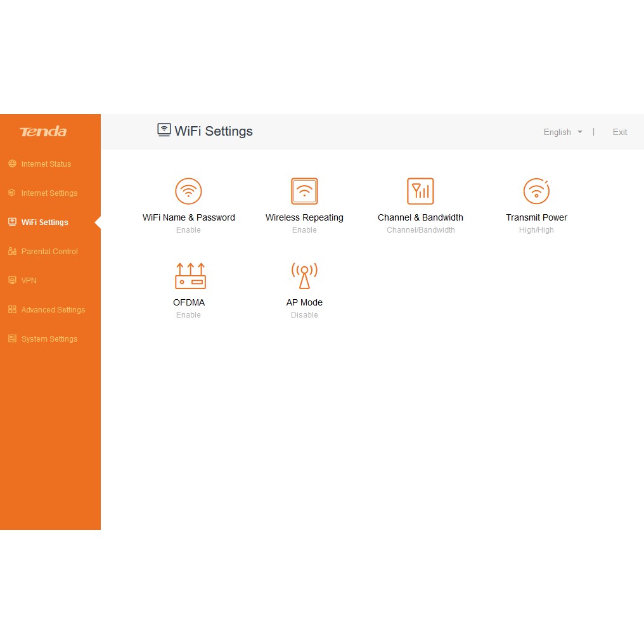Open Advanced Settings in sidebar
The image size is (644, 644).
(x=53, y=310)
